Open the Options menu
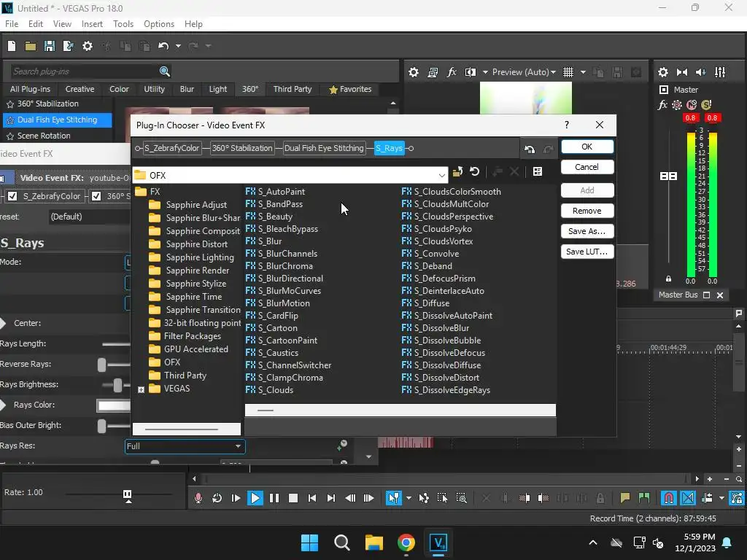The image size is (747, 560). (158, 24)
